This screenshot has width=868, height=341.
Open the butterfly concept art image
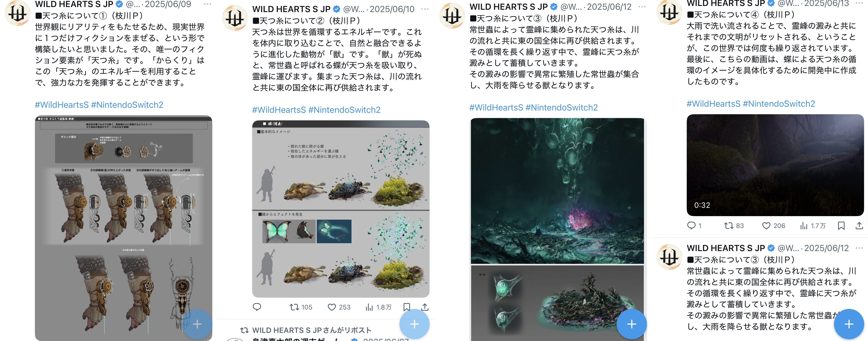341,209
